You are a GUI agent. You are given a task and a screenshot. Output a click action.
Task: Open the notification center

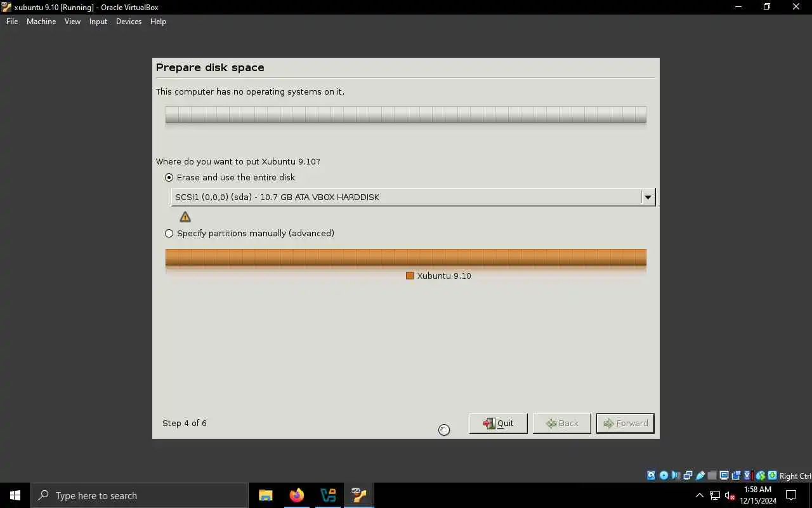click(x=791, y=495)
